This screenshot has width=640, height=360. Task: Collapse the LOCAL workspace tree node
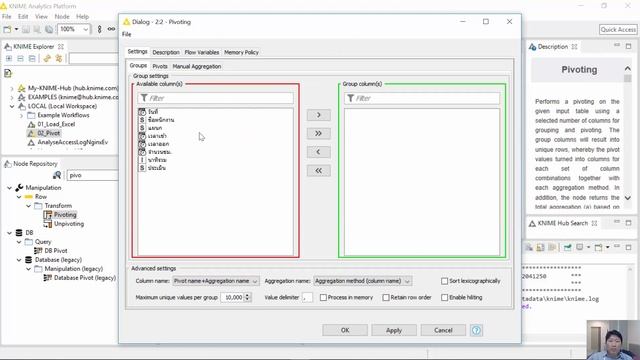12,106
